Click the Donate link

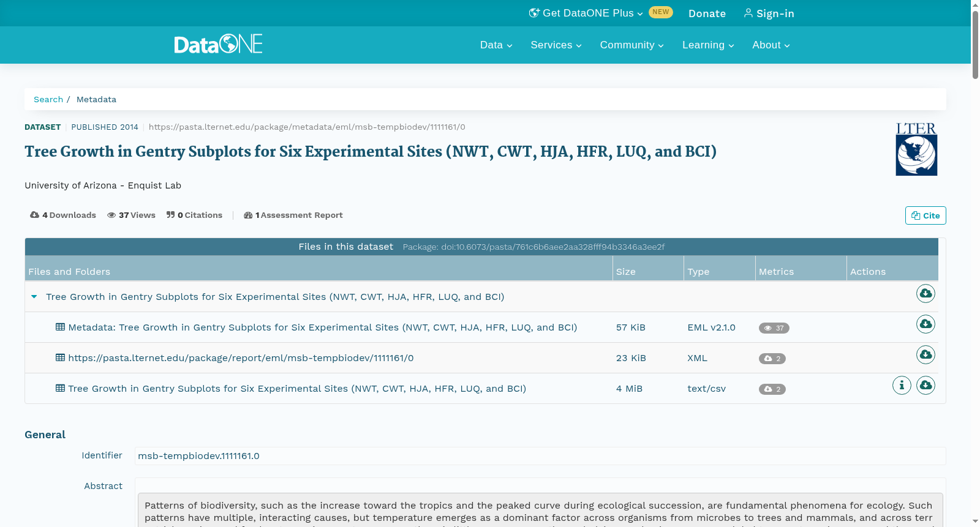pyautogui.click(x=707, y=13)
